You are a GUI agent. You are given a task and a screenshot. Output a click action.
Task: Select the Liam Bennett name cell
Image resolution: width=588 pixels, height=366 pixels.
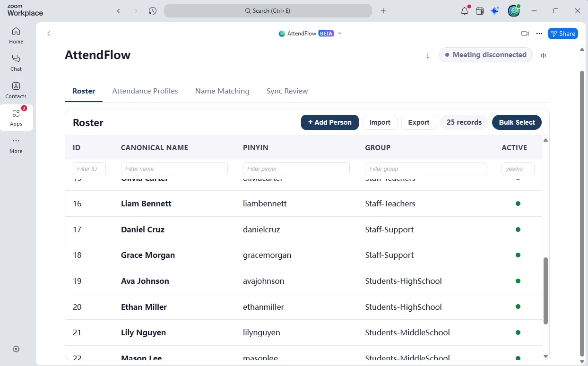[146, 204]
